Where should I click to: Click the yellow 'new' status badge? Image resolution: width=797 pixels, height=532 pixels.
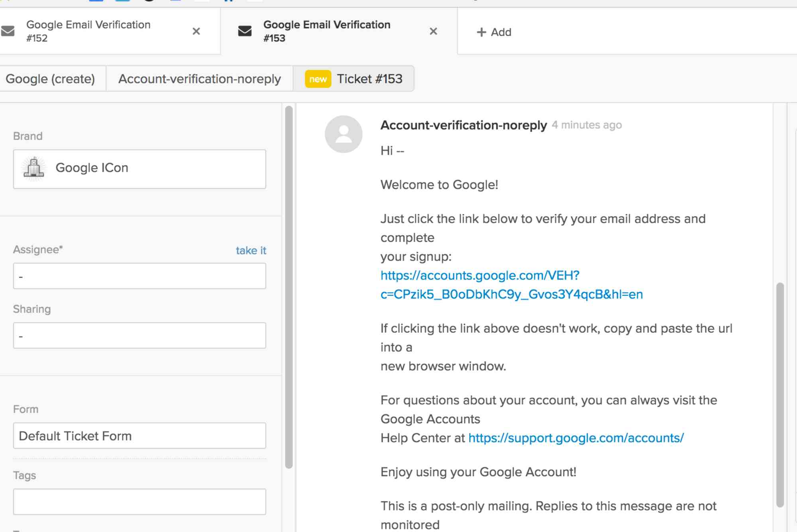pyautogui.click(x=317, y=79)
